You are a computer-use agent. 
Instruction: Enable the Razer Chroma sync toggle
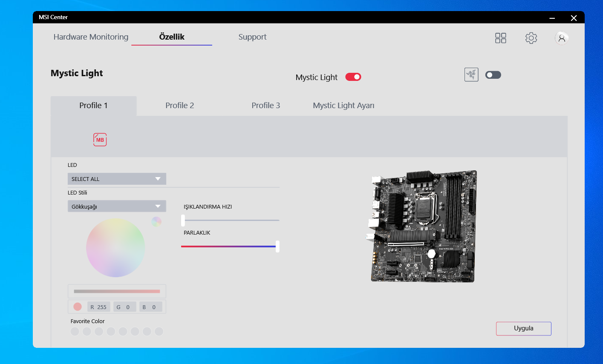(x=493, y=75)
